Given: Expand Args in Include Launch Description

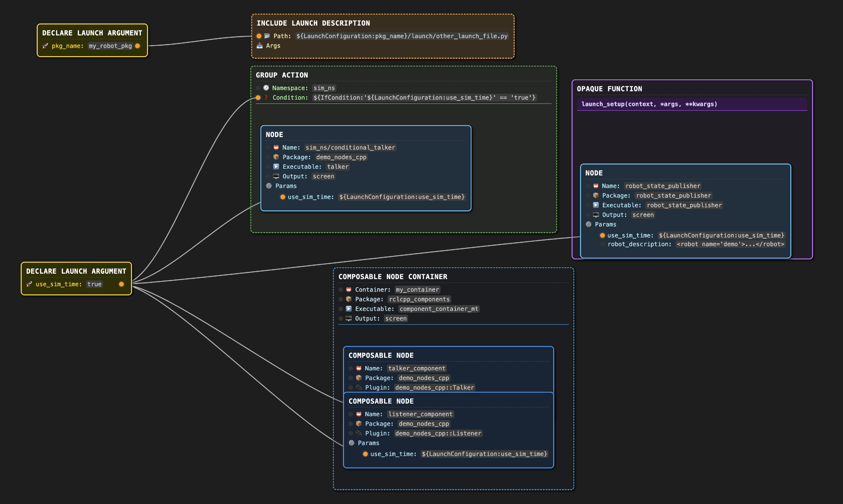Looking at the screenshot, I should click(x=273, y=46).
